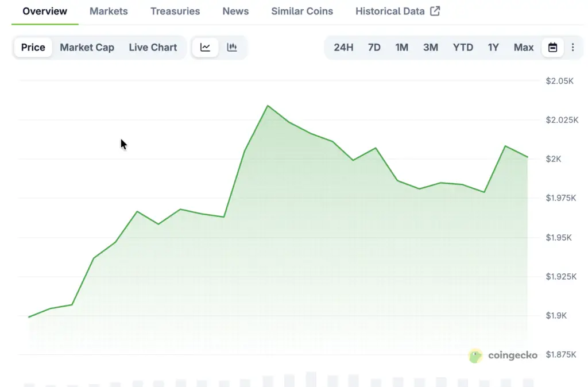Choose the YTD time range

463,48
